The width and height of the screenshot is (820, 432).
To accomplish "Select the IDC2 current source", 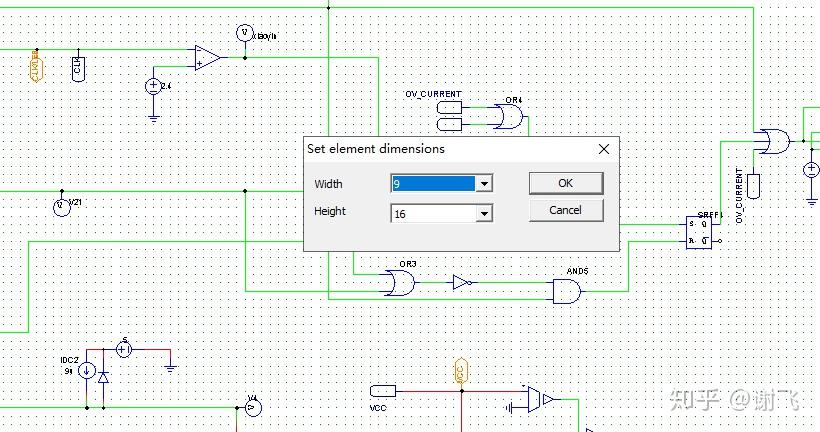I will 86,371.
